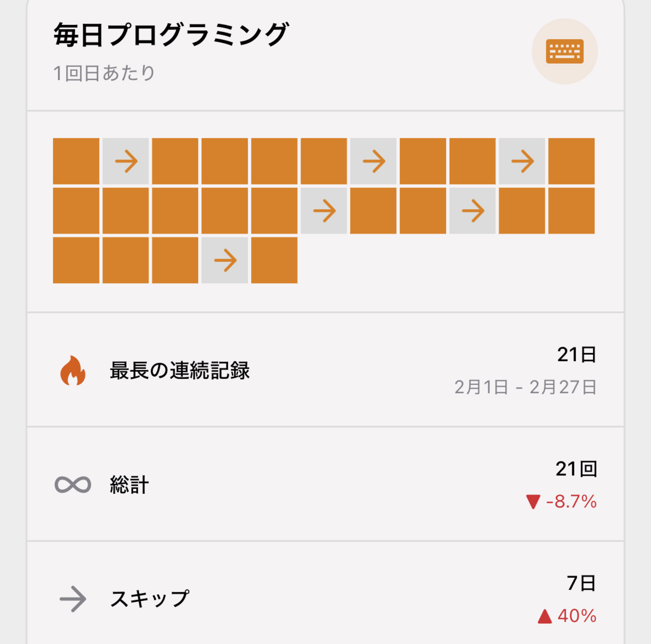Click the 21回 total count value

tap(576, 469)
